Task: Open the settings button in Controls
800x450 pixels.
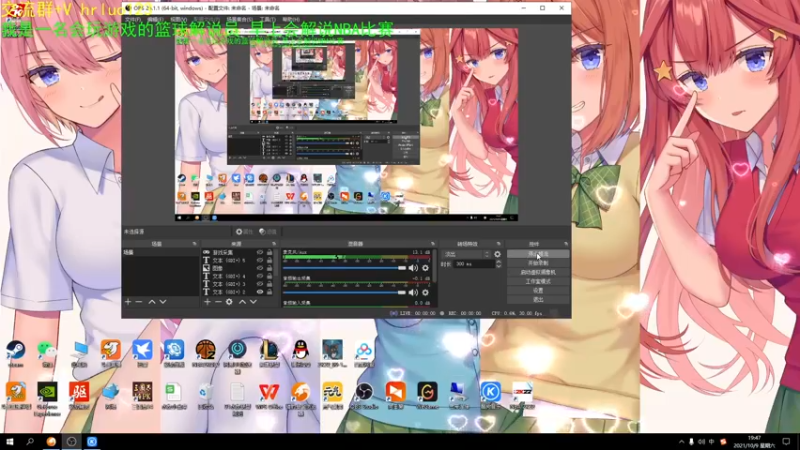Action: pos(538,291)
